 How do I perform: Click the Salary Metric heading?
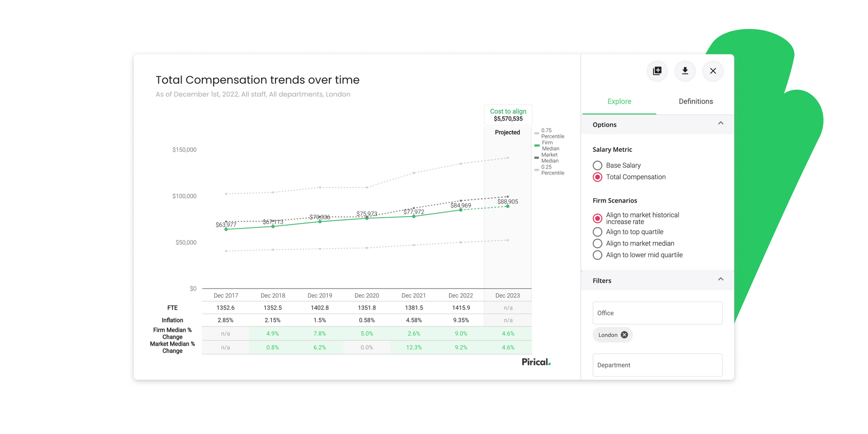click(612, 150)
